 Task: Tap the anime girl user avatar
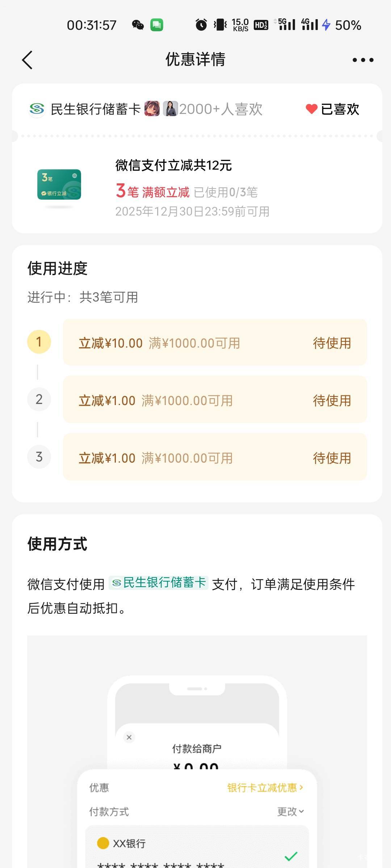[152, 109]
